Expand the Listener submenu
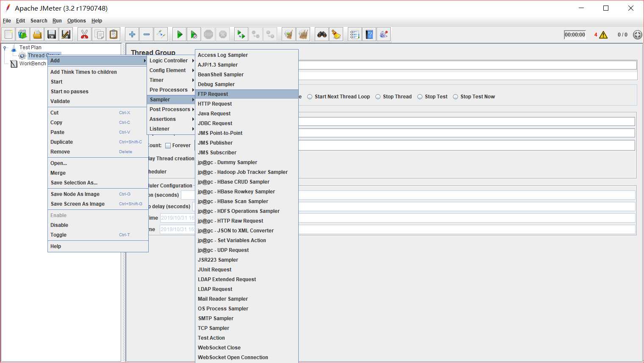Image resolution: width=644 pixels, height=363 pixels. click(171, 129)
